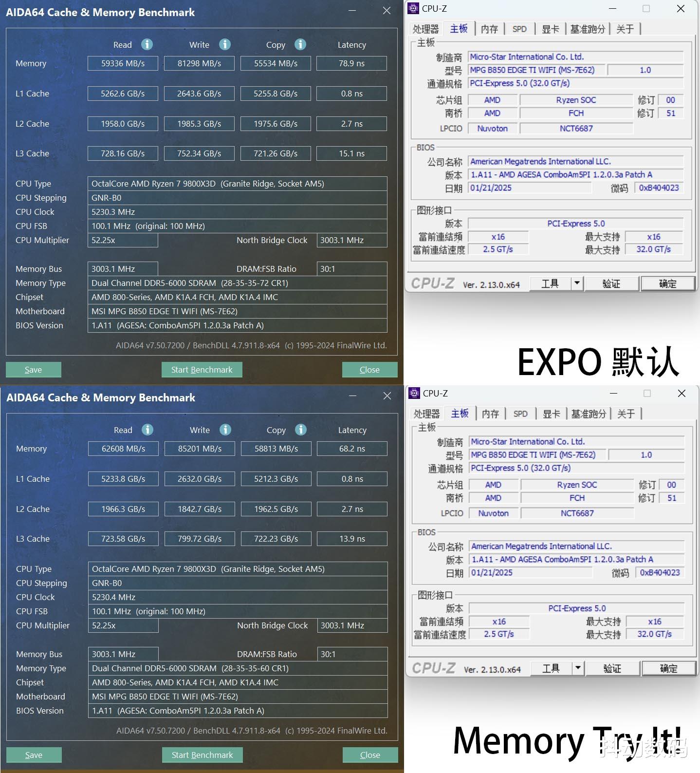Switch to 关于 tab in top CPU-Z window
700x773 pixels.
click(625, 29)
